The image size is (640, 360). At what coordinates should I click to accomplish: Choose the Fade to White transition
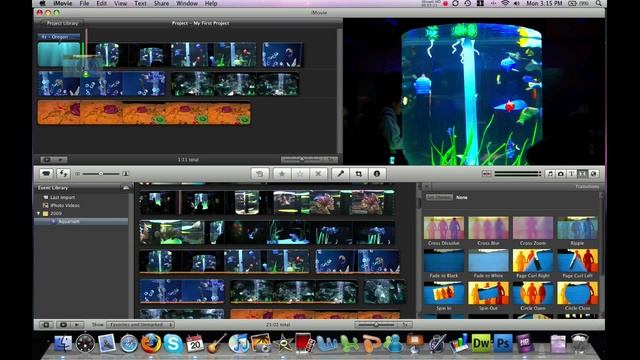click(488, 264)
